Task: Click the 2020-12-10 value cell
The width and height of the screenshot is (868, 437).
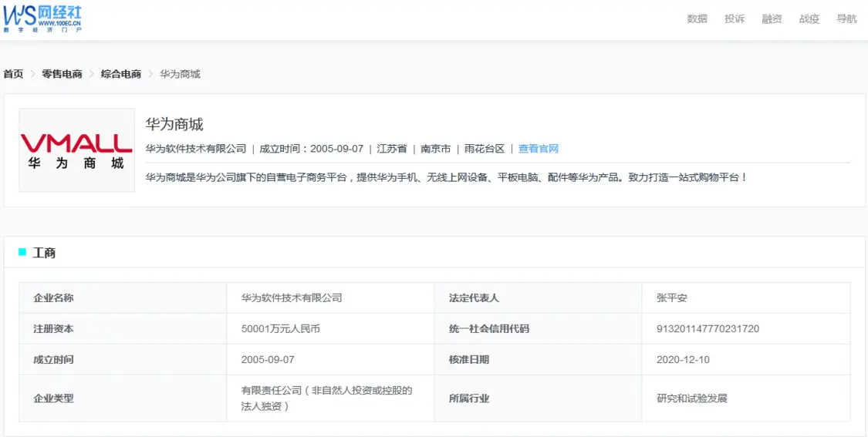Action: pos(746,360)
